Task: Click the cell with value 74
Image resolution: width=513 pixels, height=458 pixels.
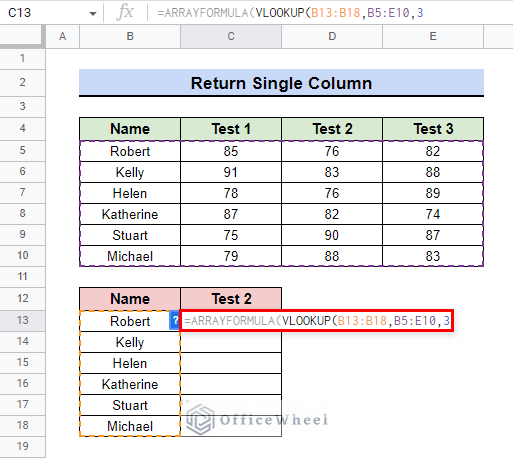Action: coord(433,214)
